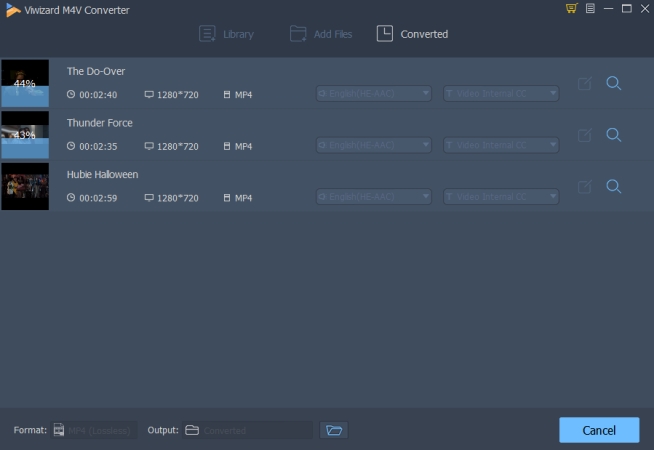
Task: Click the folder icon inside Output field
Action: click(192, 430)
